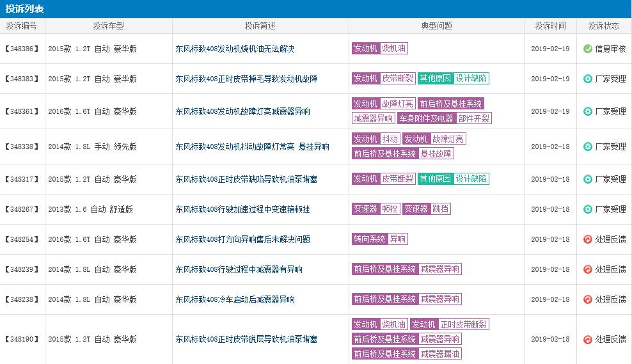The height and width of the screenshot is (364, 632).
Task: Click the red 处理反馈 icon in row 348239
Action: (x=588, y=269)
